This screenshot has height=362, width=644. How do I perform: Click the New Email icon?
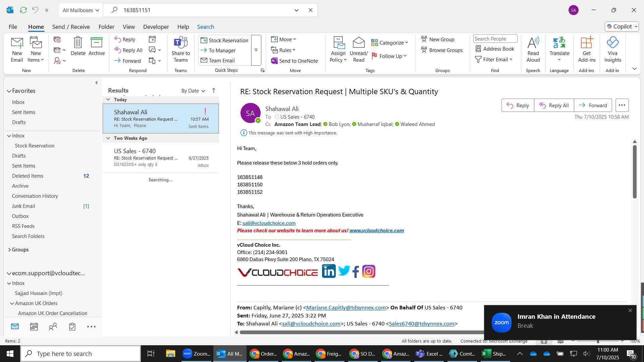(x=17, y=43)
